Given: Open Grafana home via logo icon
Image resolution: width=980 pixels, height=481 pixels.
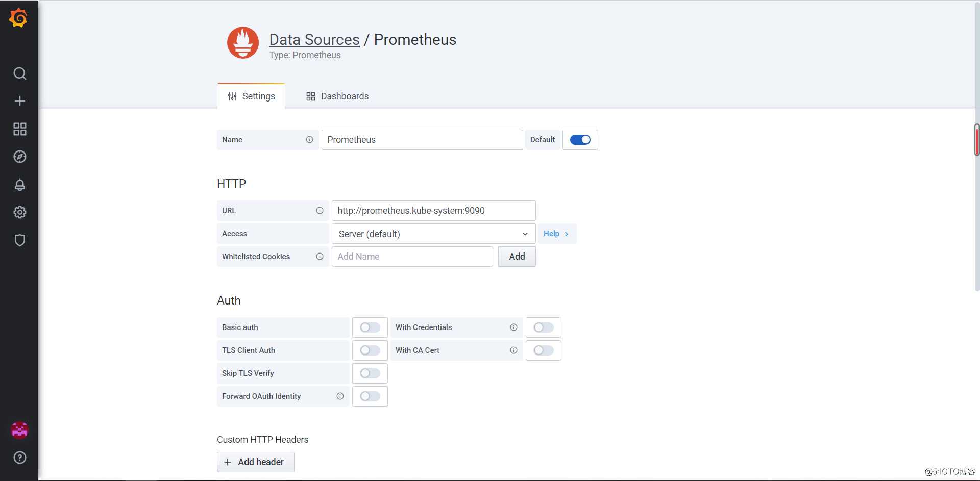Looking at the screenshot, I should [18, 18].
